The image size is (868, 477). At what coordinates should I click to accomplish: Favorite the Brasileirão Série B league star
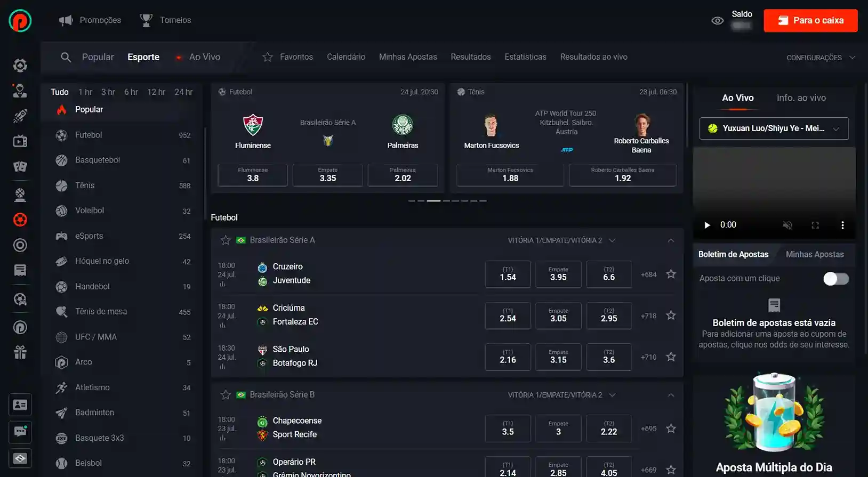226,395
